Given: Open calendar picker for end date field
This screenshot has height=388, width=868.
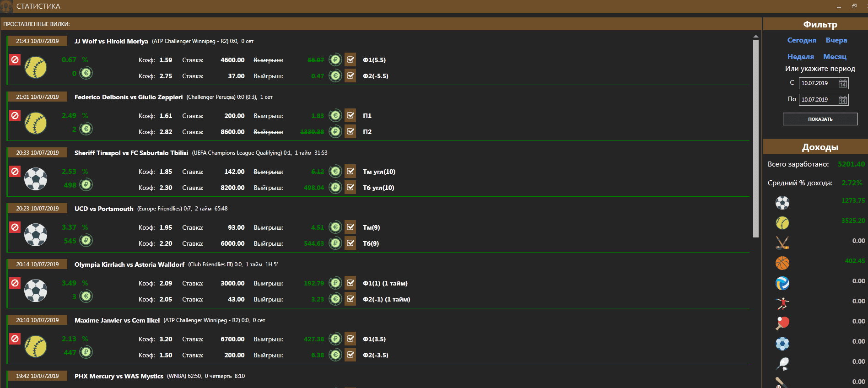Looking at the screenshot, I should [x=843, y=100].
